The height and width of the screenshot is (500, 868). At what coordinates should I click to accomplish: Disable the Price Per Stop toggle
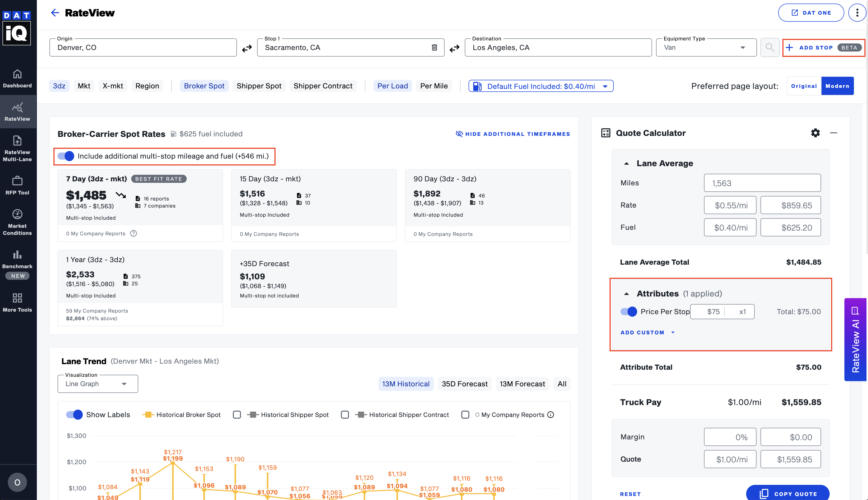click(629, 311)
